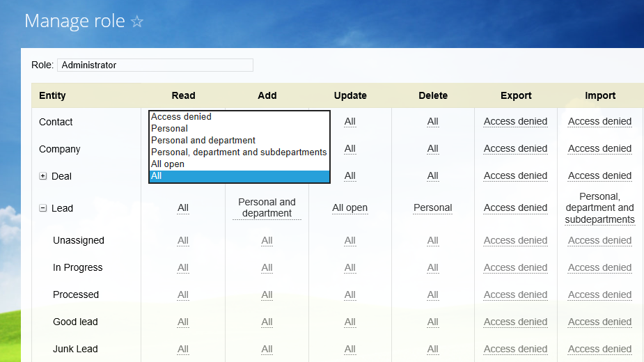Screen dimensions: 644x362
Task: Open Contact Update permission 'All'
Action: (350, 122)
